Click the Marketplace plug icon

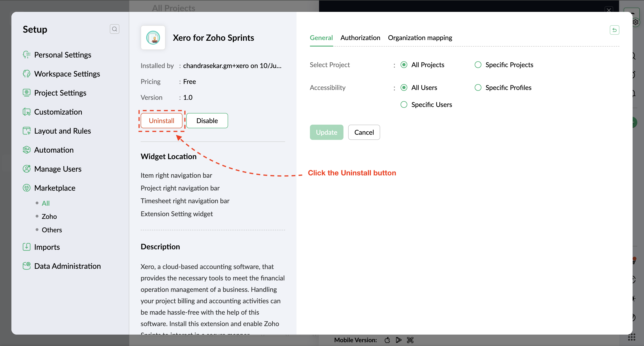click(27, 188)
